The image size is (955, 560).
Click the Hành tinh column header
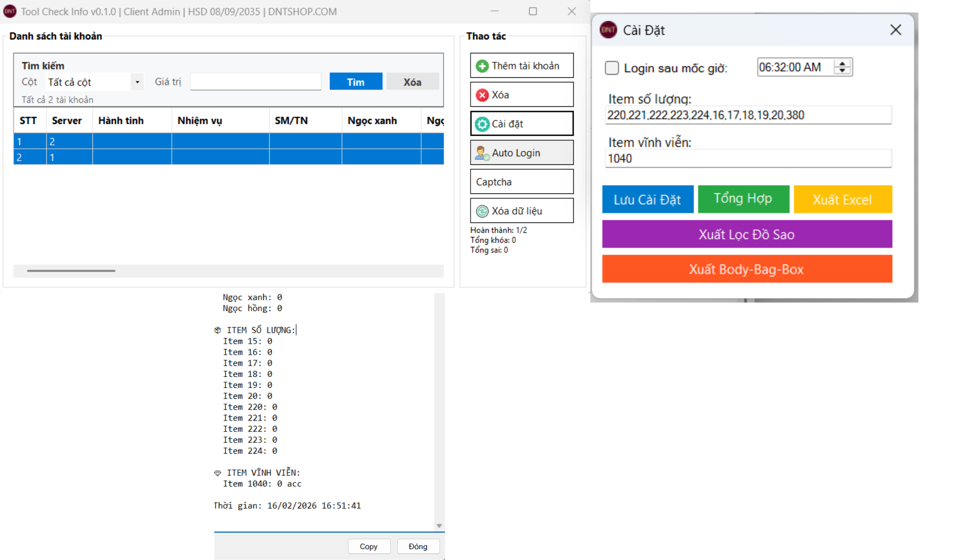tap(121, 121)
